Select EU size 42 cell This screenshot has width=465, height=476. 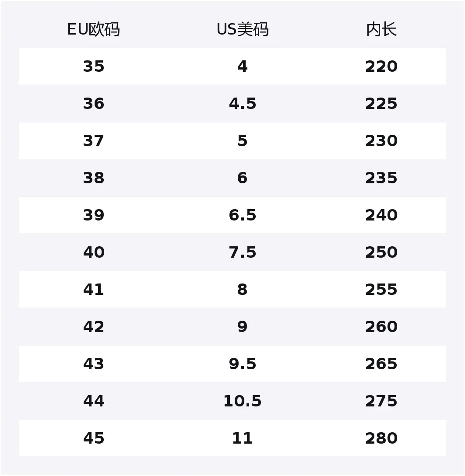[x=94, y=327]
